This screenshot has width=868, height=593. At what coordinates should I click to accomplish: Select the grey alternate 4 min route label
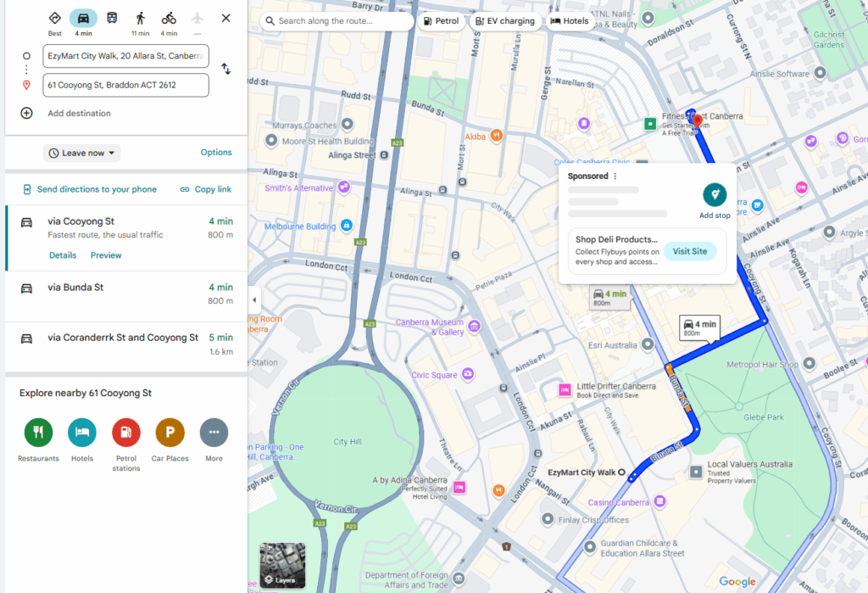point(609,298)
